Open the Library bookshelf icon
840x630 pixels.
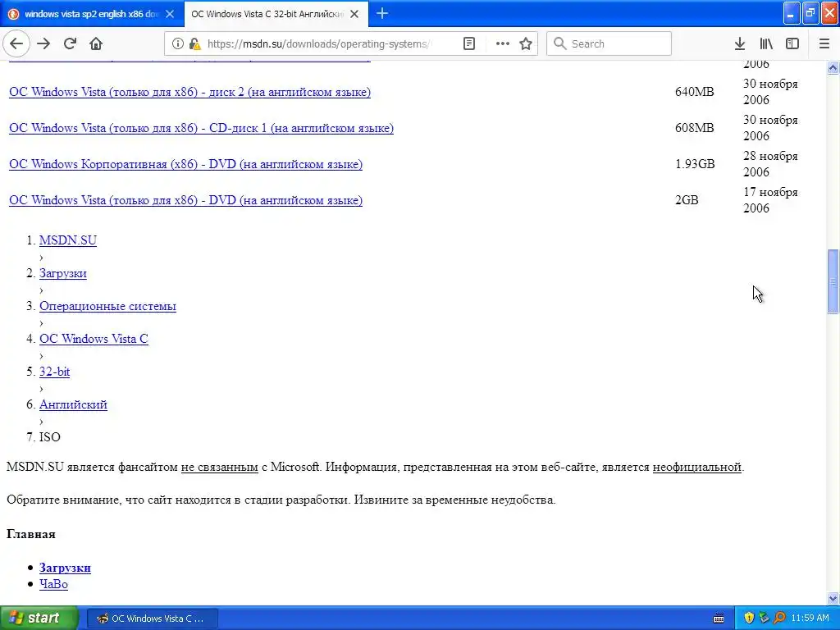(x=766, y=44)
